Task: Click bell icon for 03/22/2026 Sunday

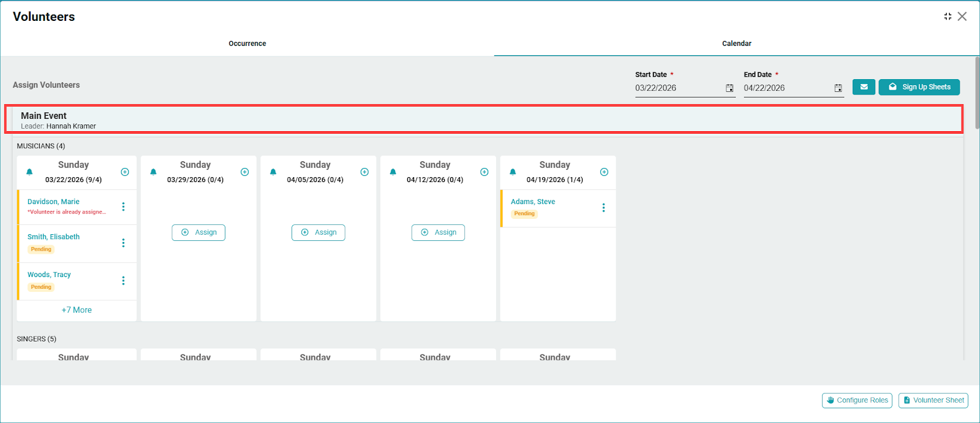Action: [29, 172]
